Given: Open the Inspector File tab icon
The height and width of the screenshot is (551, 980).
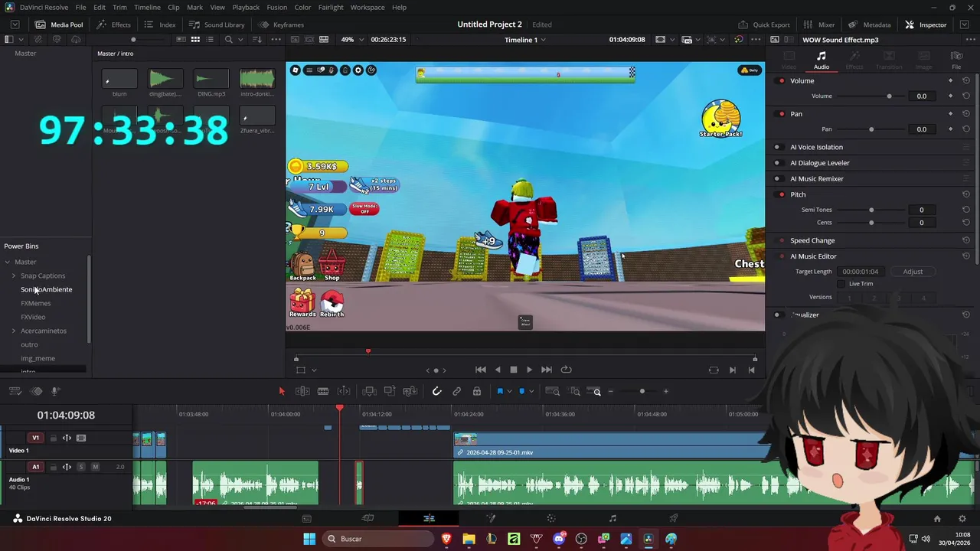Looking at the screenshot, I should [956, 60].
